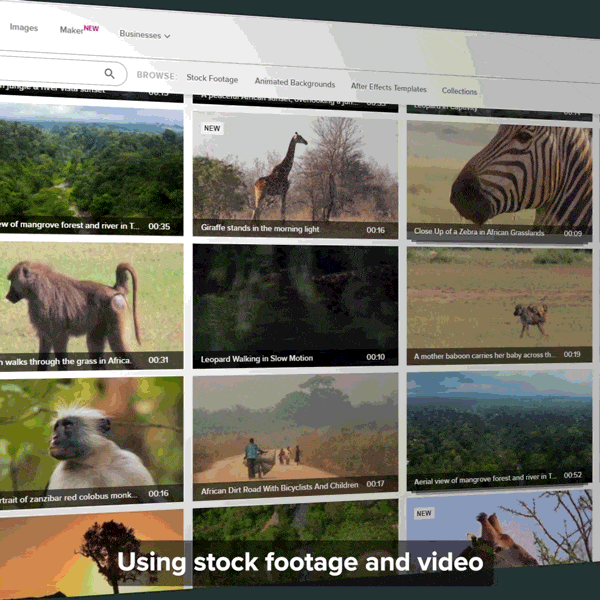Expand the Businesses dropdown menu
Screen dimensions: 600x600
[145, 35]
